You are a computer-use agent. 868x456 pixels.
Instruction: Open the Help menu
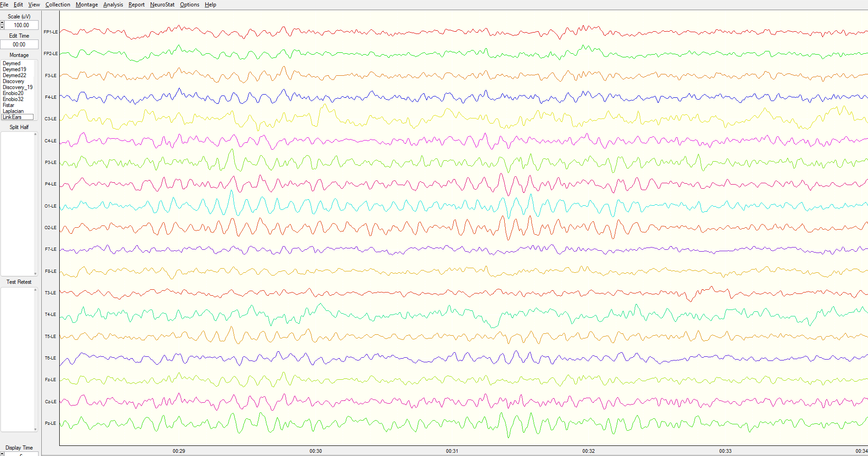[x=210, y=4]
